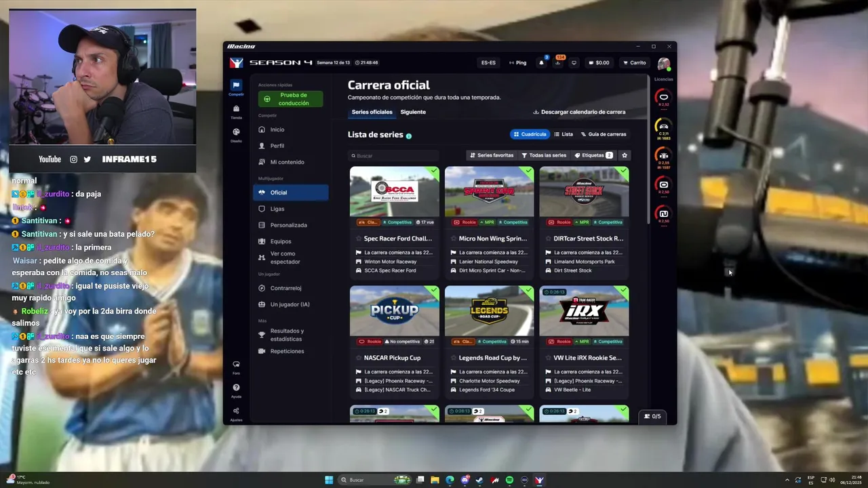Select the Series oficiales tab
The width and height of the screenshot is (868, 488).
point(372,112)
